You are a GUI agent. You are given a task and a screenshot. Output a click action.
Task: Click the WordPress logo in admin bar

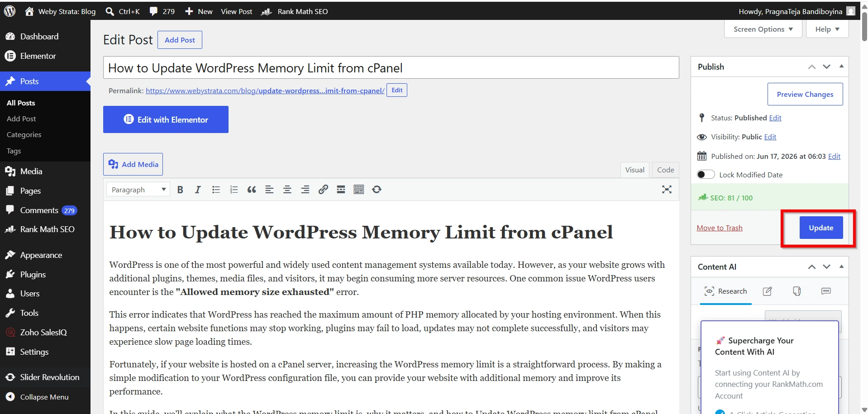(x=10, y=11)
